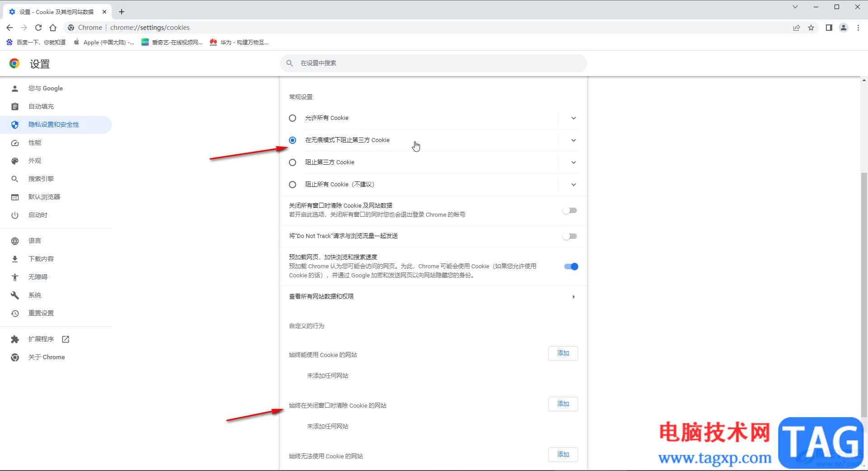Click 添加 for 始终能使用 Cookie 的网站
868x471 pixels.
(x=563, y=353)
